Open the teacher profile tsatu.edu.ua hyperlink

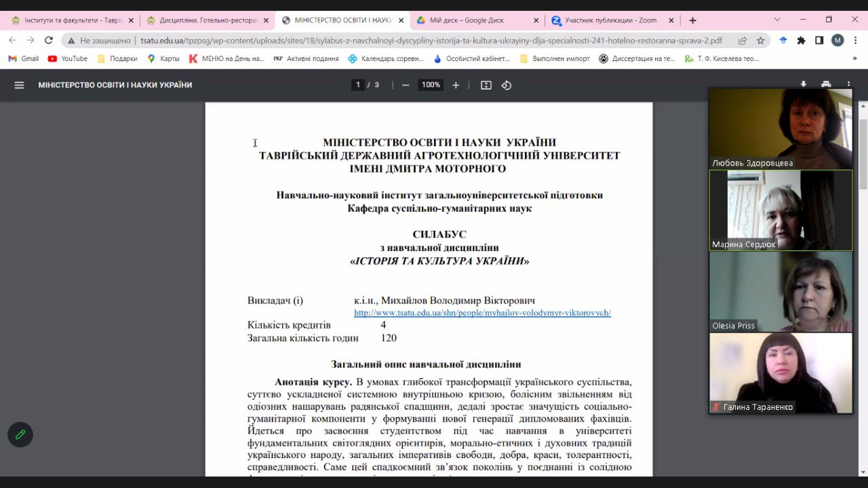coord(482,313)
